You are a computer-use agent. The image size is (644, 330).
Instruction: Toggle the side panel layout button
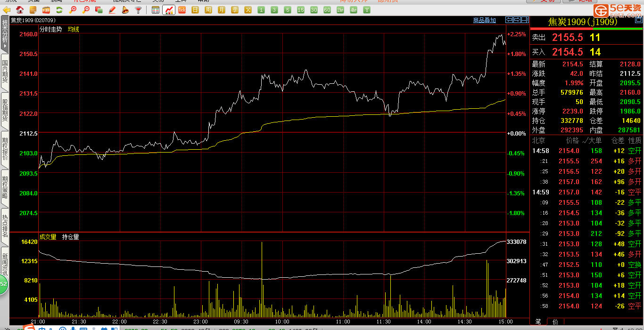tap(525, 20)
